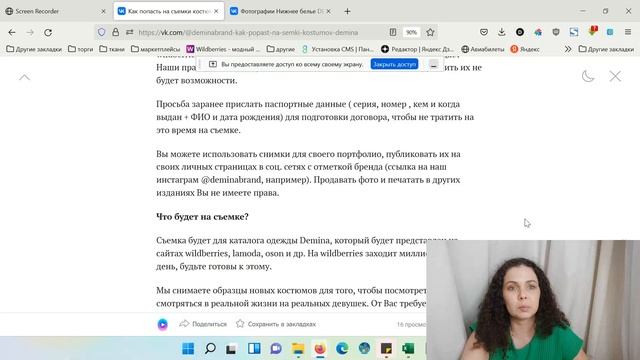Close the 'Фотографии Нижнее белье' tab
This screenshot has height=360, width=640.
pos(329,11)
